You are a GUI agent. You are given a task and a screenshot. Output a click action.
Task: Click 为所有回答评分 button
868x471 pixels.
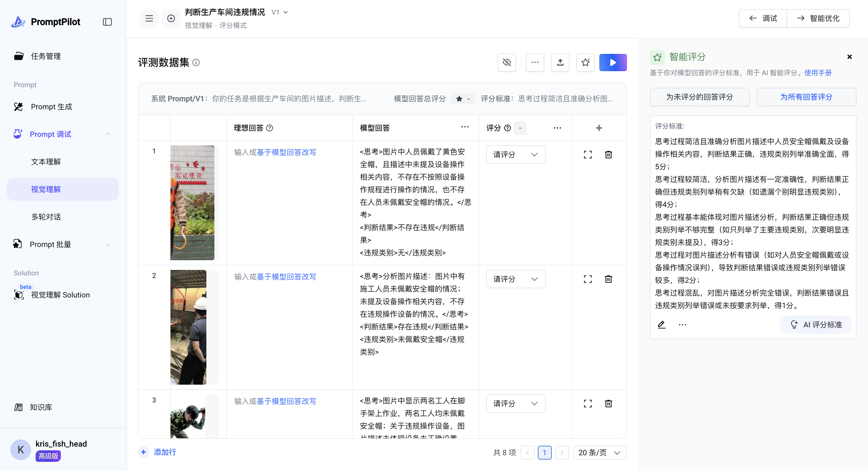click(806, 97)
